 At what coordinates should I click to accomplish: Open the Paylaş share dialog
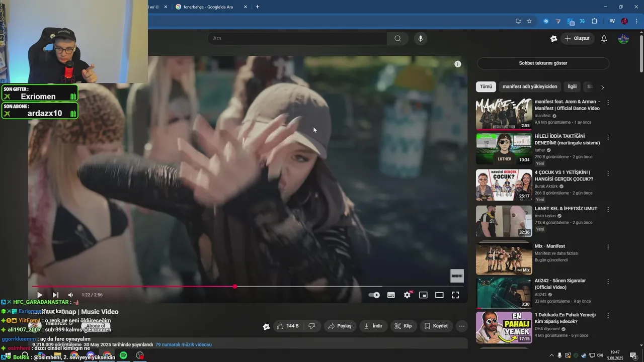pos(340,326)
